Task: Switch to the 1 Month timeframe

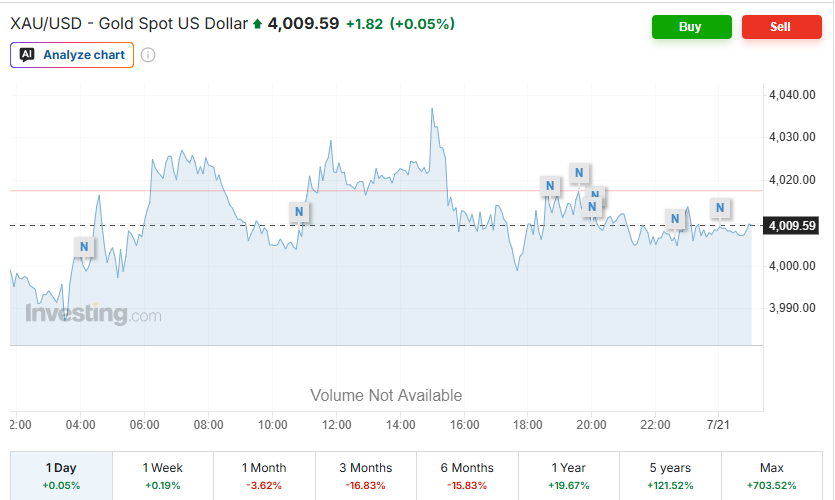Action: click(264, 476)
